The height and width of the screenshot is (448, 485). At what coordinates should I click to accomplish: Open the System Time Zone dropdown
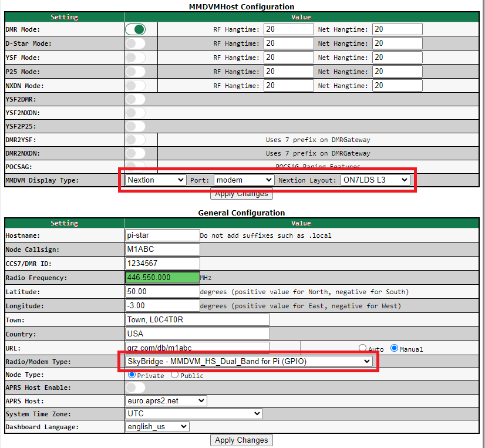coord(194,413)
